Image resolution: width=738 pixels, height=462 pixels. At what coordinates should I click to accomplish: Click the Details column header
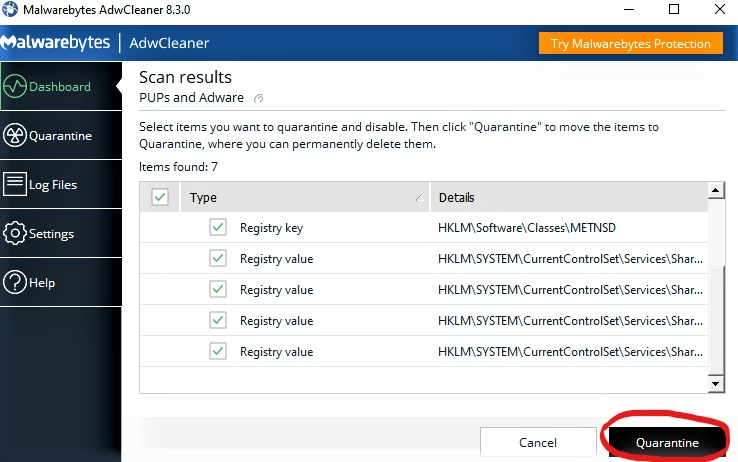click(569, 197)
